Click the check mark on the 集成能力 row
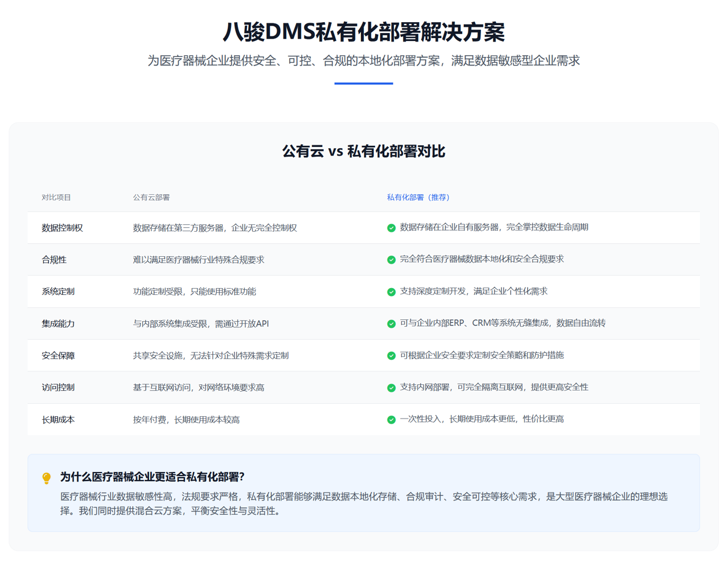 pos(391,323)
